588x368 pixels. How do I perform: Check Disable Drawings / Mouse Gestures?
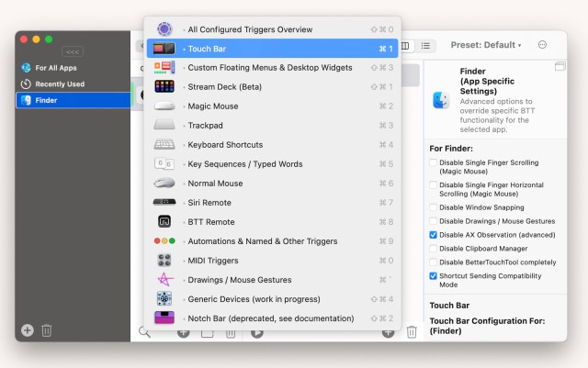433,221
